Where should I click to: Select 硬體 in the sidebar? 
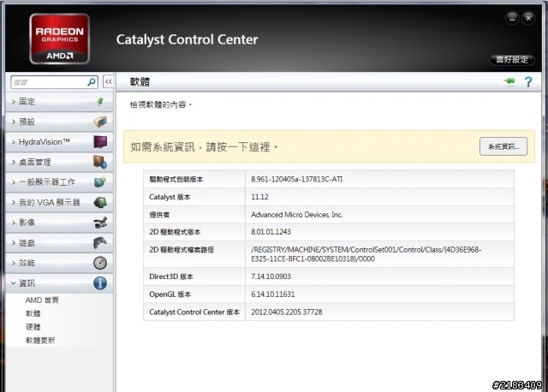pyautogui.click(x=33, y=327)
